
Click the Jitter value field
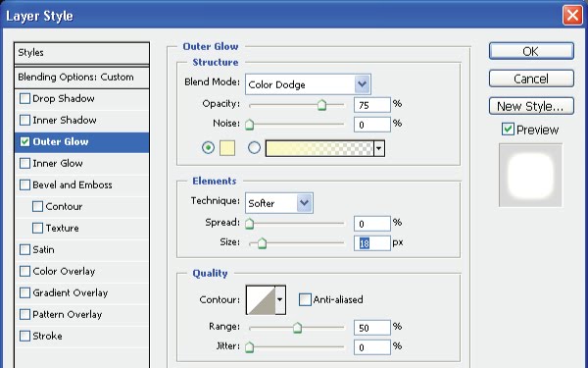click(x=372, y=347)
